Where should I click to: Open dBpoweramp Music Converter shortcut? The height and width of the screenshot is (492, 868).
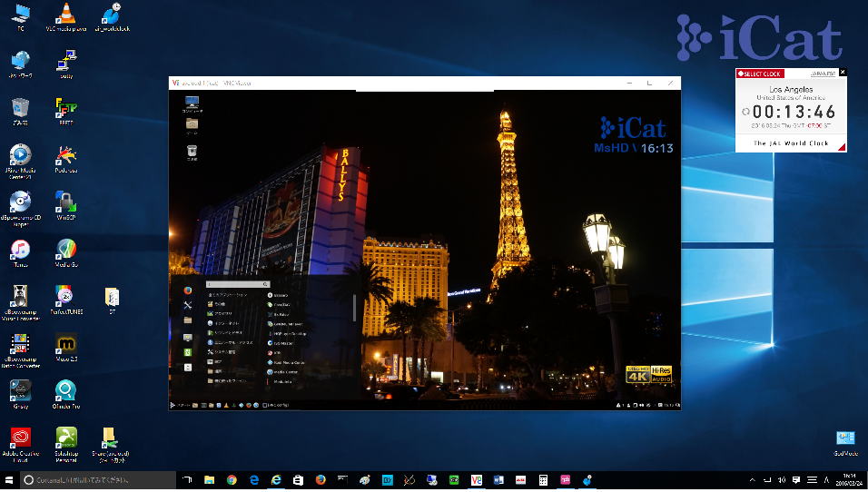(x=21, y=302)
